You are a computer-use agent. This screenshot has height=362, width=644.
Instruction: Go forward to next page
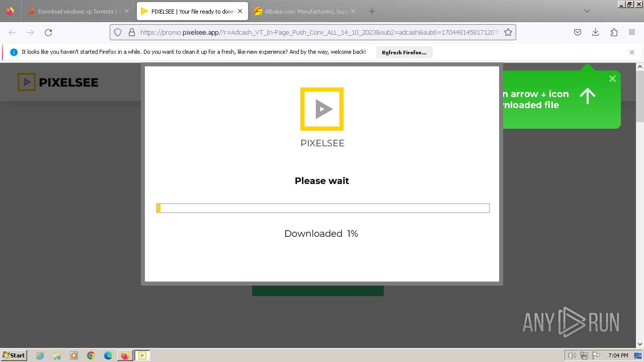coord(30,32)
